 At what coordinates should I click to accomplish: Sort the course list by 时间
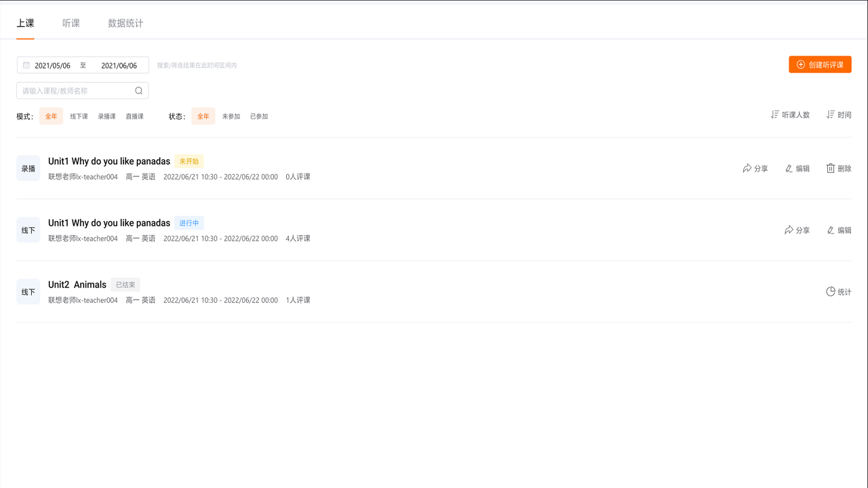(x=838, y=115)
